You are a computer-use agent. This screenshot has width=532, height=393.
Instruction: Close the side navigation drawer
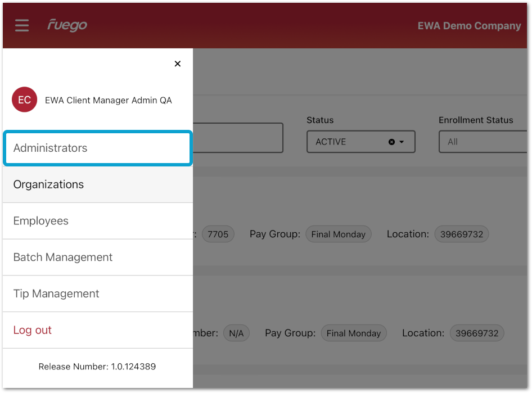click(x=178, y=64)
